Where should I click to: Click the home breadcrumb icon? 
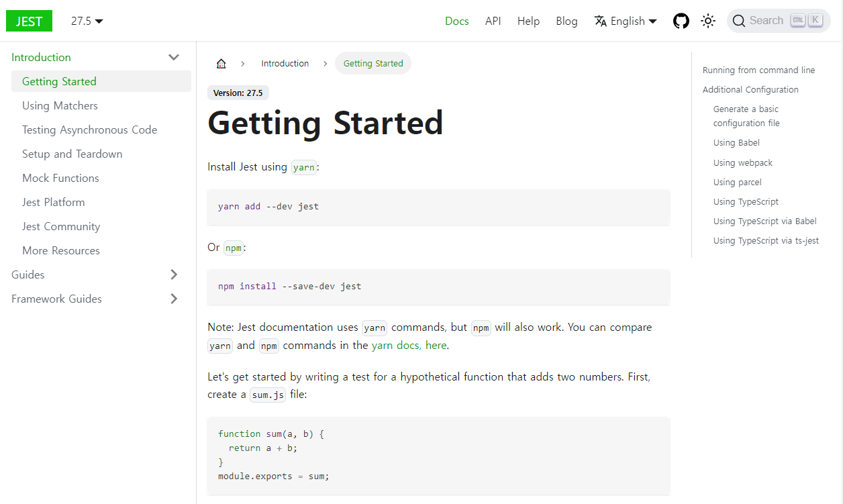point(221,64)
